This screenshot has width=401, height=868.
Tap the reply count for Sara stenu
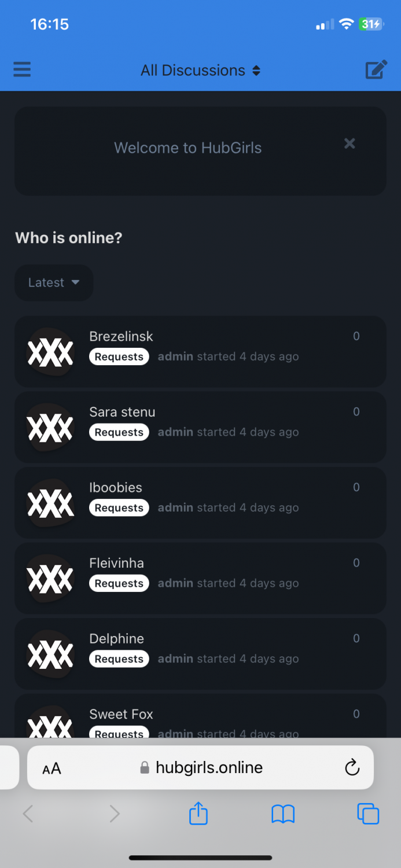pyautogui.click(x=356, y=412)
